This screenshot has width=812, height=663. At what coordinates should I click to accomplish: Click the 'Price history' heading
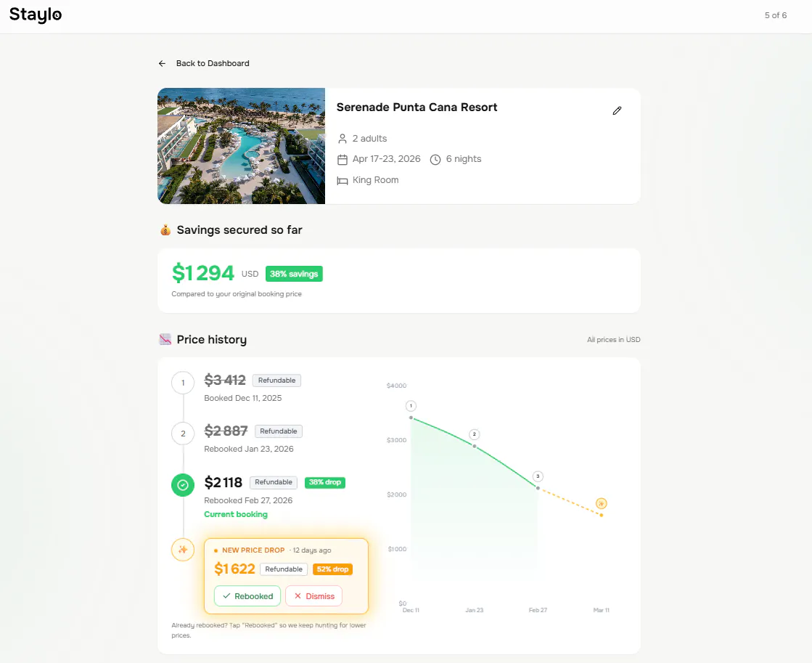pyautogui.click(x=212, y=340)
